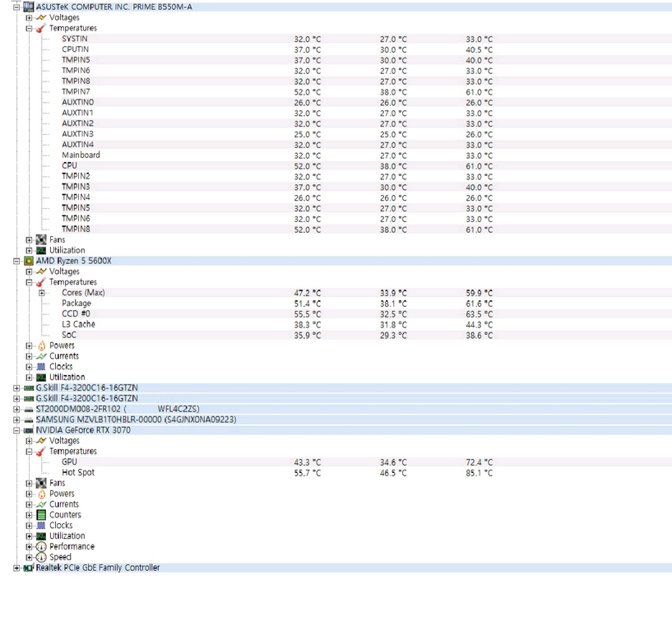This screenshot has width=672, height=617.
Task: Expand Voltages under AMD Ryzen 5 5600X
Action: 29,271
